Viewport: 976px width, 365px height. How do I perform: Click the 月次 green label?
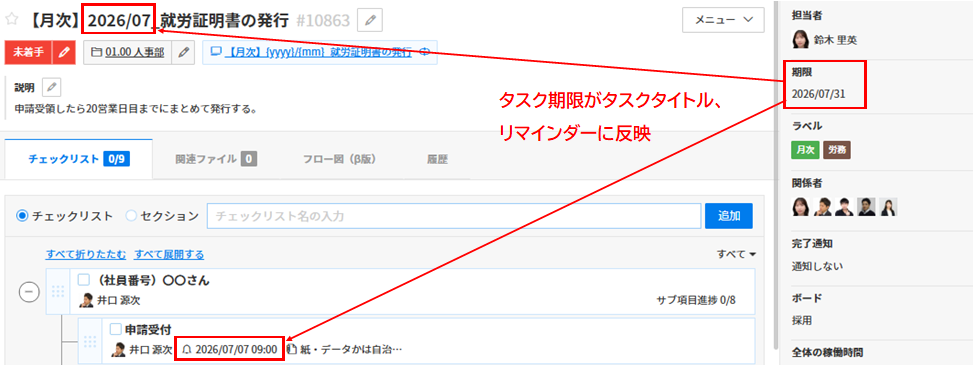coord(804,149)
